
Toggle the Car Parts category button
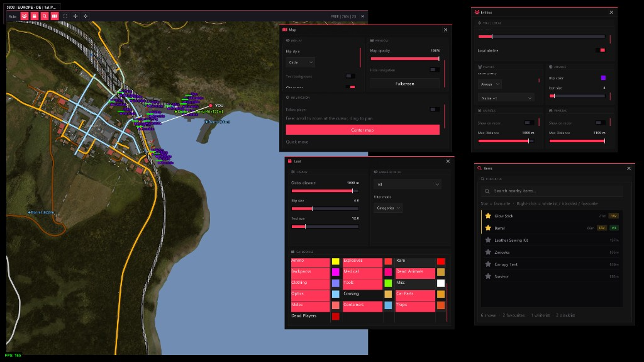[x=415, y=295]
